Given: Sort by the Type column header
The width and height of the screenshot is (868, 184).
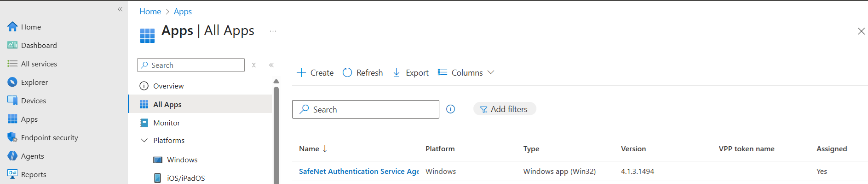Looking at the screenshot, I should [x=531, y=148].
